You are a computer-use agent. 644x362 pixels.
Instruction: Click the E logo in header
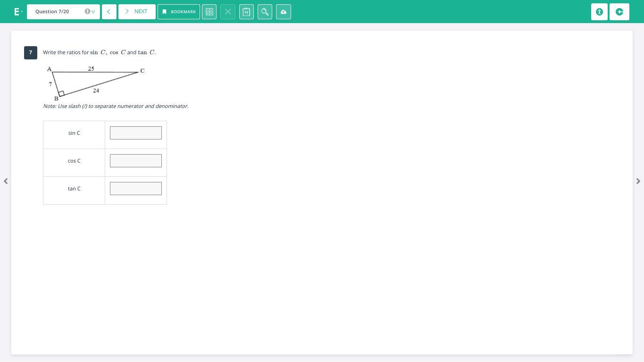tap(17, 12)
